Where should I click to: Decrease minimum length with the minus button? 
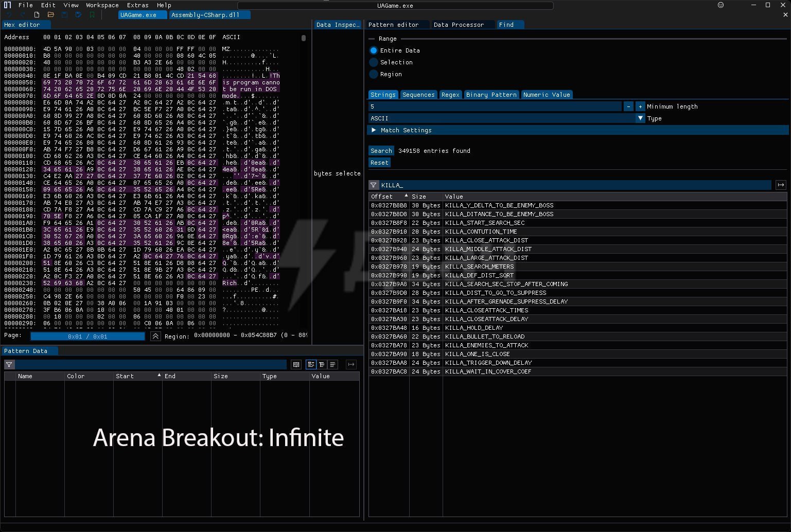[x=628, y=107]
